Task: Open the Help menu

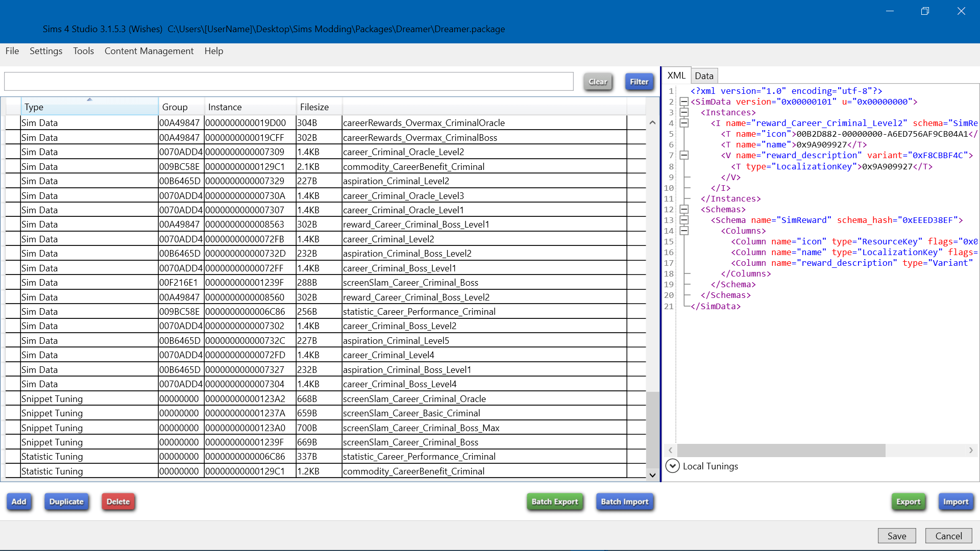Action: [214, 51]
